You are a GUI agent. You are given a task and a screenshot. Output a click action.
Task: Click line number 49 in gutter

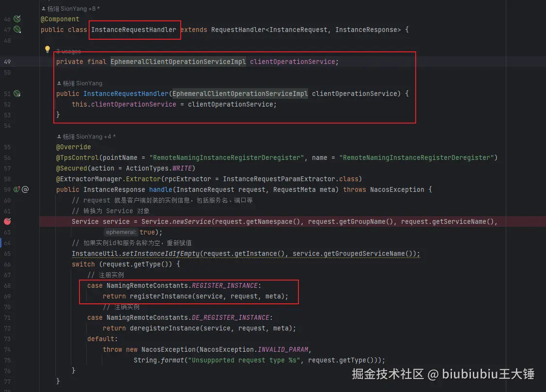[x=7, y=62]
